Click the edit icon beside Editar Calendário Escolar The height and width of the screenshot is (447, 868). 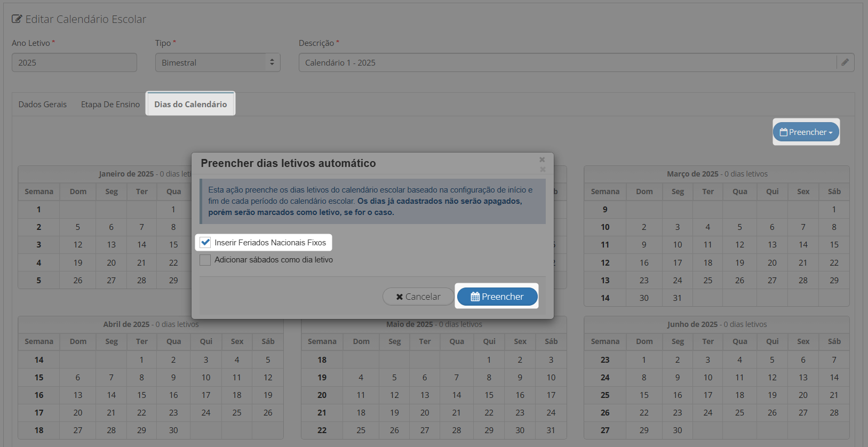click(x=17, y=19)
